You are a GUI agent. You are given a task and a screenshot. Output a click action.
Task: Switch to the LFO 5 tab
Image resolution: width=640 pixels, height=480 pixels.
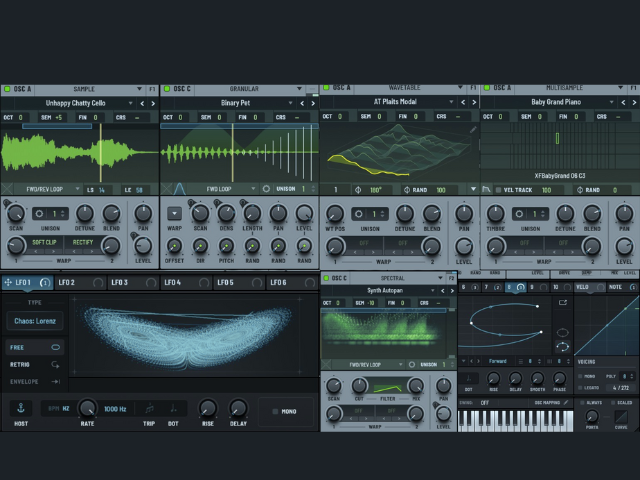(x=225, y=283)
